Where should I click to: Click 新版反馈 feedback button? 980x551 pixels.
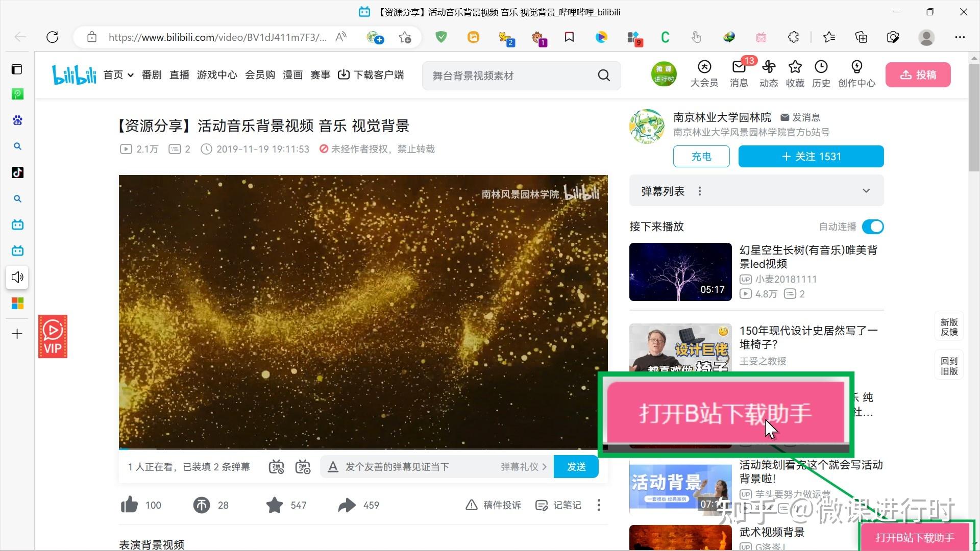(x=949, y=327)
